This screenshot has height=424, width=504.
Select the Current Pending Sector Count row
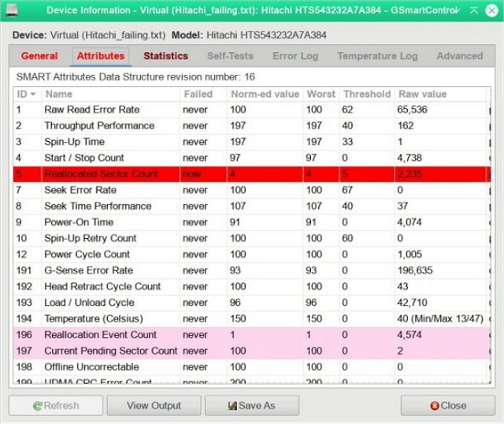pos(110,351)
